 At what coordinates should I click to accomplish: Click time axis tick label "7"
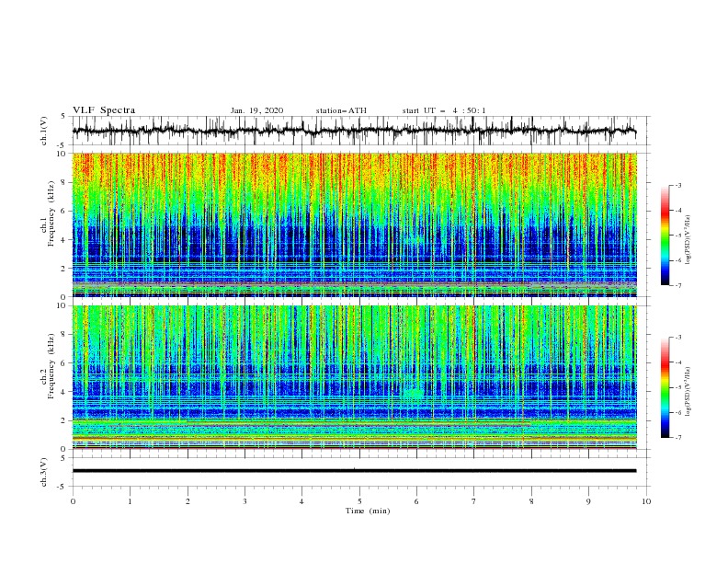click(474, 501)
